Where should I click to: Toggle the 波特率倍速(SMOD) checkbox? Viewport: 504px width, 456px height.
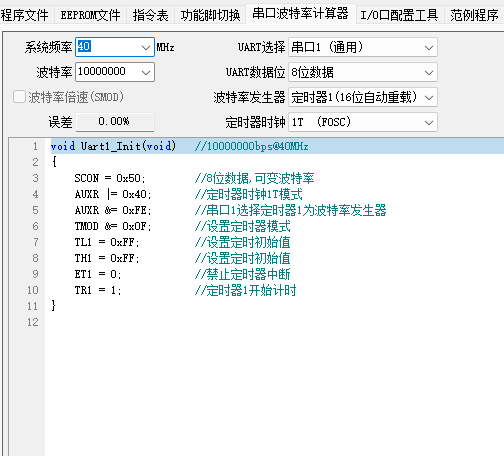pos(19,97)
